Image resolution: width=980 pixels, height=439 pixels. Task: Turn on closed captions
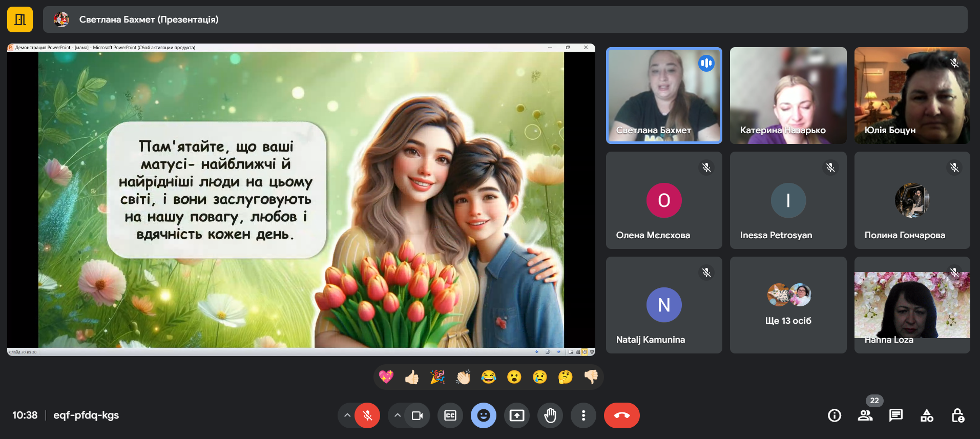pos(450,415)
